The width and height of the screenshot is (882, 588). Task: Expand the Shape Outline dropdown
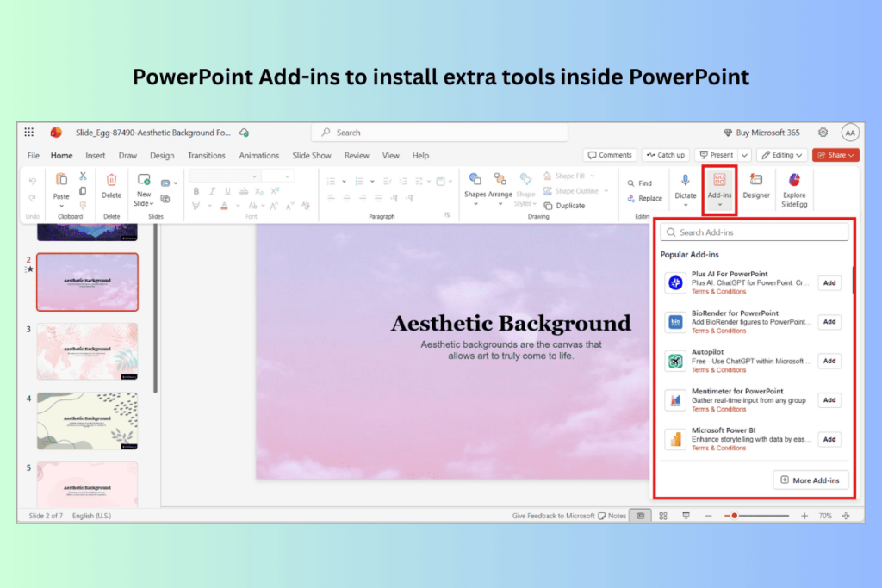(x=606, y=191)
